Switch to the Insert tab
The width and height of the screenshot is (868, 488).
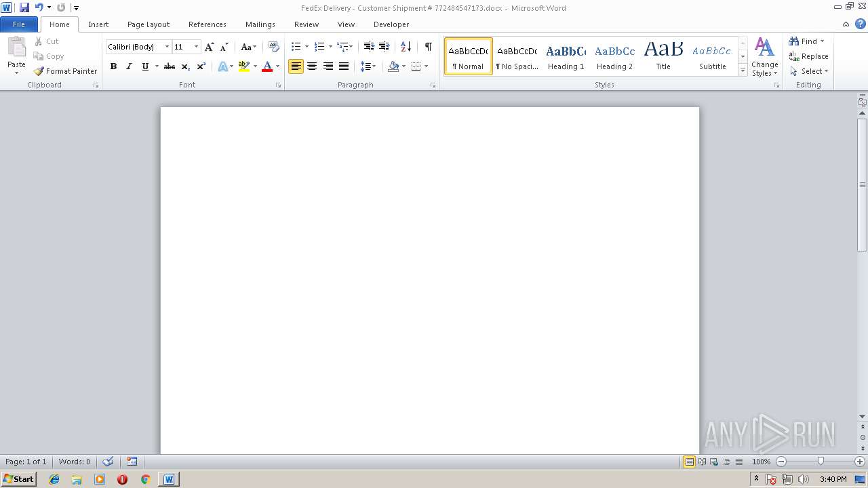click(x=98, y=24)
